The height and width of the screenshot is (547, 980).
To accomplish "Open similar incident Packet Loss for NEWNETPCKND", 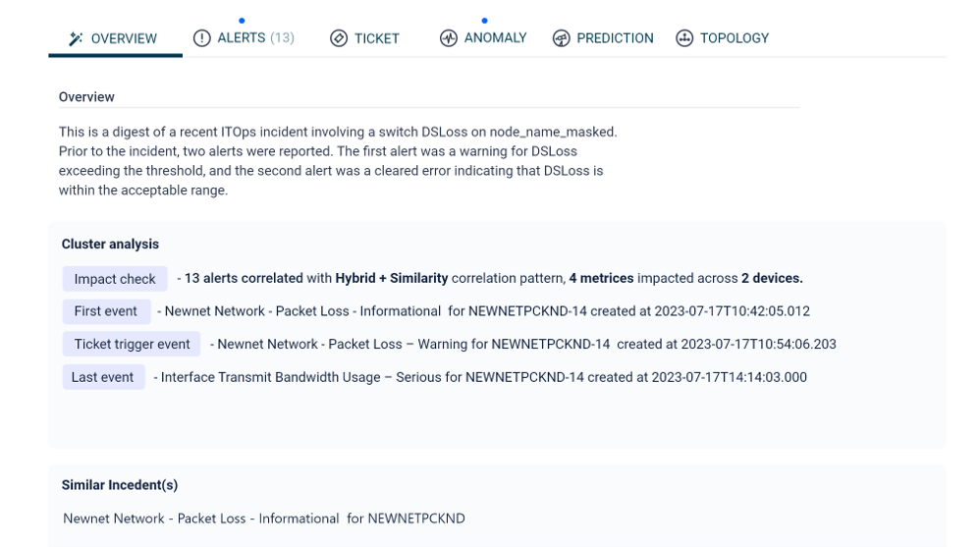I will pos(263,519).
